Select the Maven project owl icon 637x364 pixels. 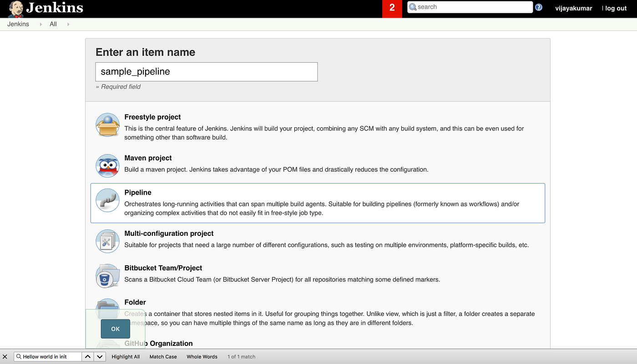coord(107,166)
